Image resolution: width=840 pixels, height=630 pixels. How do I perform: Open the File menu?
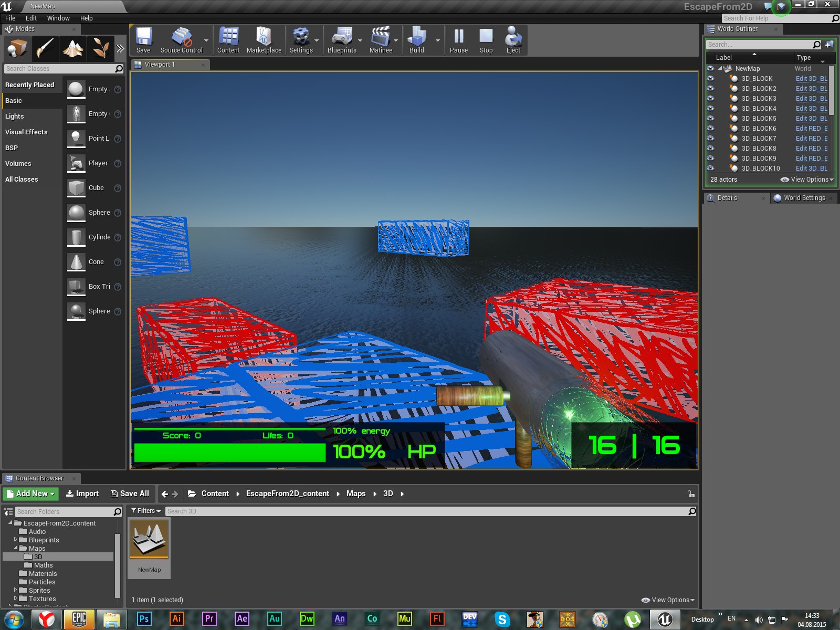[x=10, y=18]
